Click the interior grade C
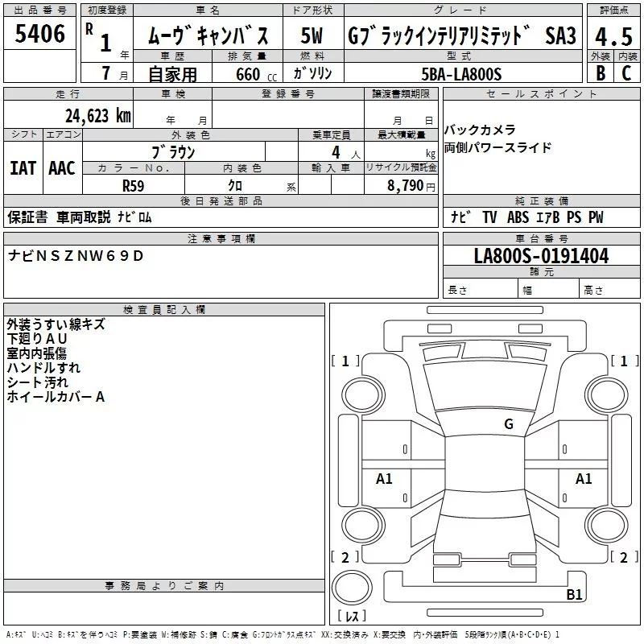 (626, 72)
